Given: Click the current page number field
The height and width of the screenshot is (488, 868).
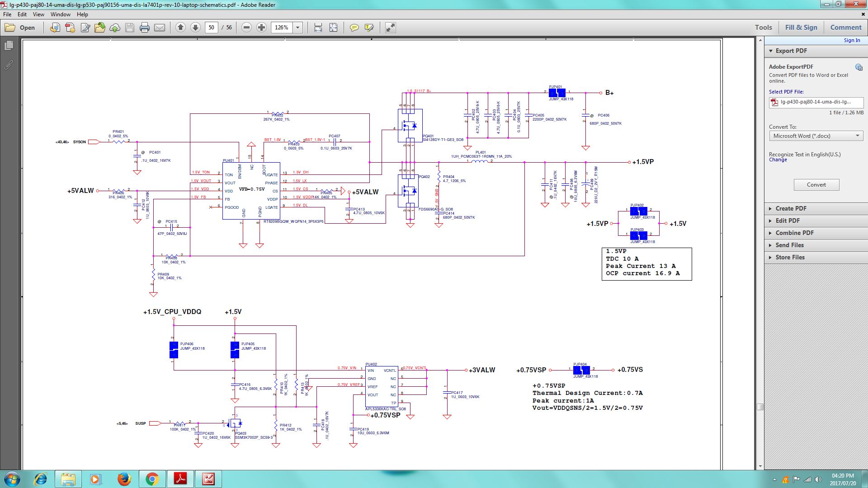Looking at the screenshot, I should pos(211,28).
